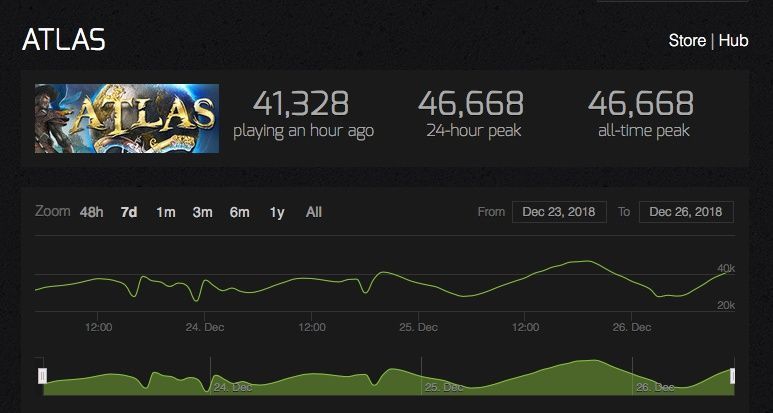The image size is (773, 413).
Task: Click the 24. Dec marker in navigator
Action: click(x=232, y=387)
